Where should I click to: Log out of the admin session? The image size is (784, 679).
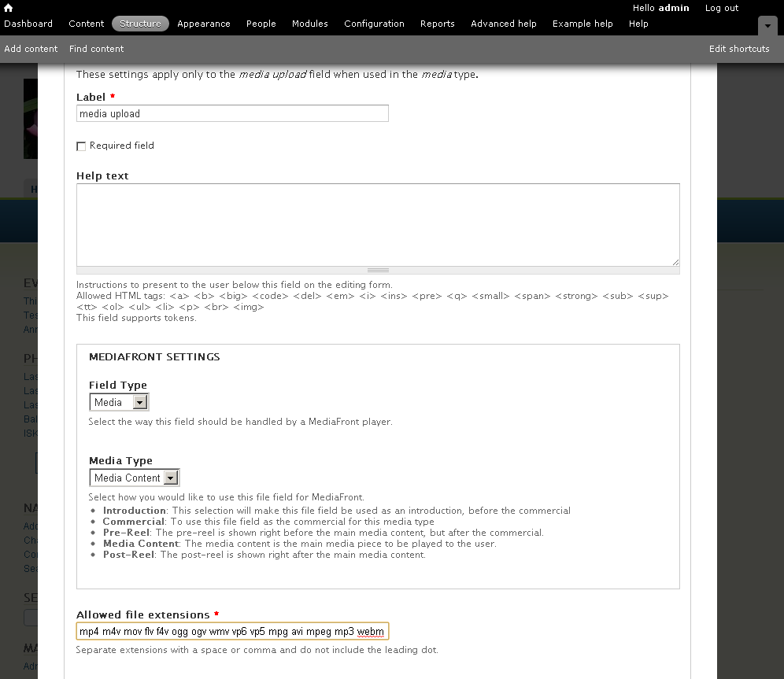click(x=721, y=8)
